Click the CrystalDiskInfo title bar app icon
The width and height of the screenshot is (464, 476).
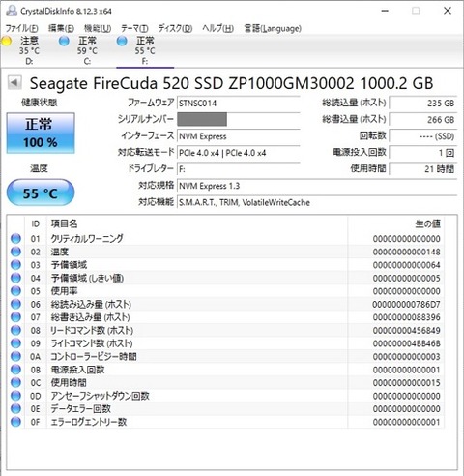point(12,11)
